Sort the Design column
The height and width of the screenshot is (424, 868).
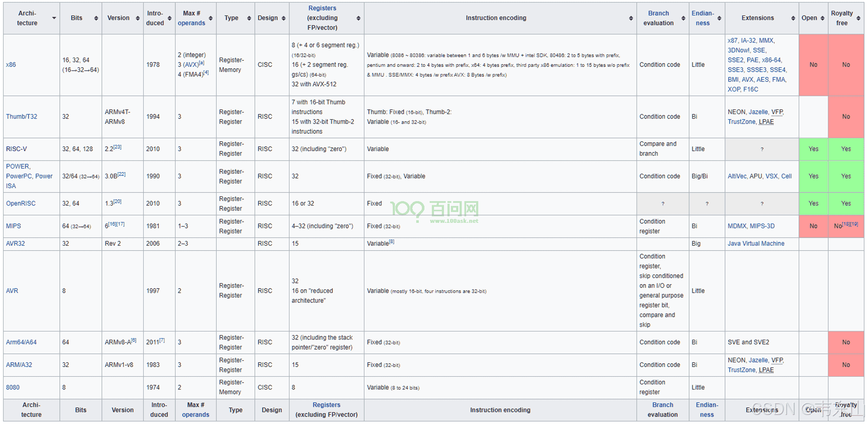pos(283,18)
